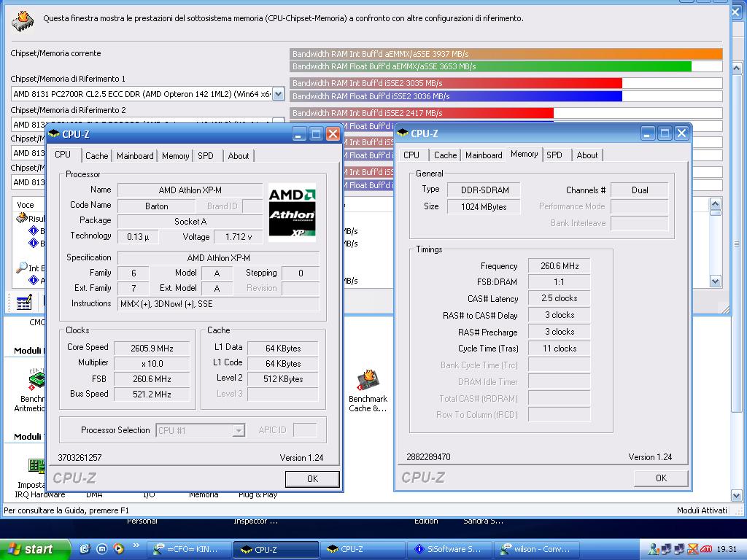Click the Voce column header
The height and width of the screenshot is (560, 747).
tap(26, 205)
